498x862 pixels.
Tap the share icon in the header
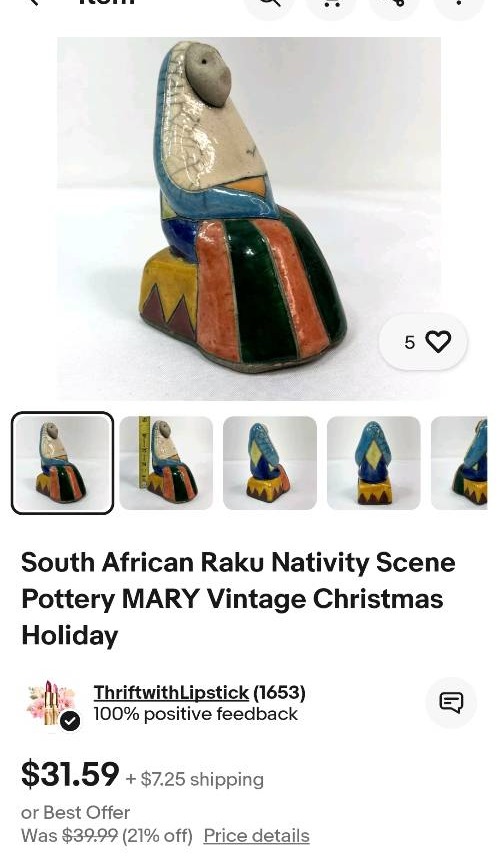pos(395,4)
